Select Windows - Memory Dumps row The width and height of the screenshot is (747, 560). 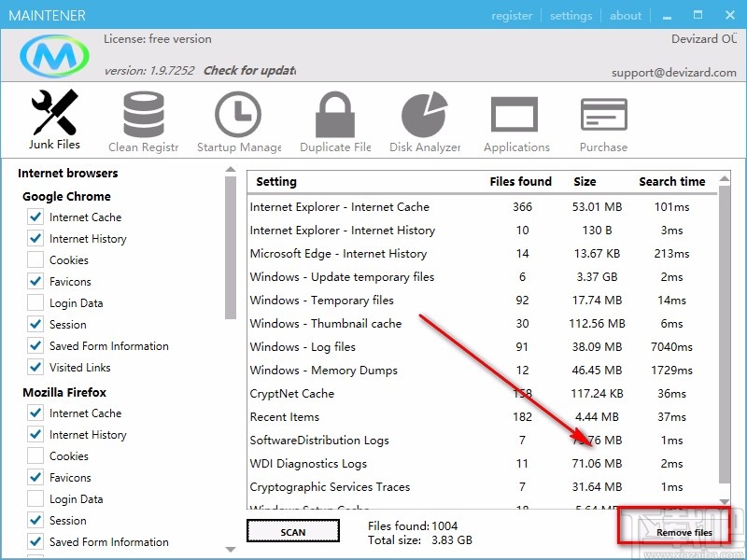point(483,370)
